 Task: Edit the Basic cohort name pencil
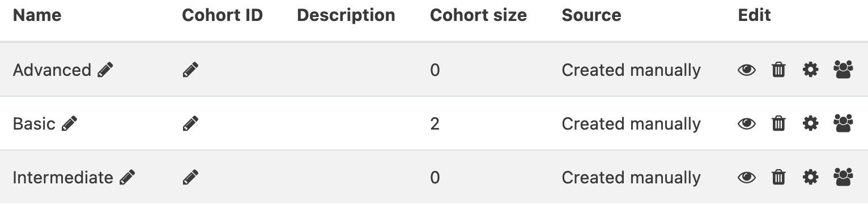tap(70, 123)
